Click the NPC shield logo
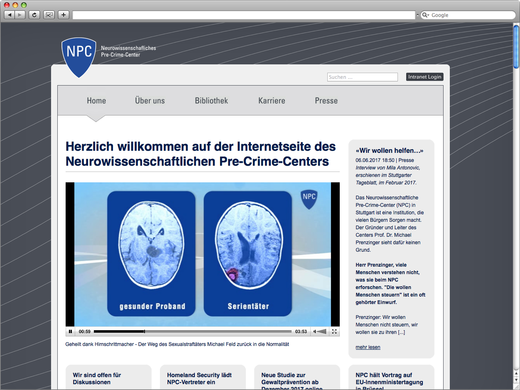Image resolution: width=520 pixels, height=390 pixels. point(79,57)
